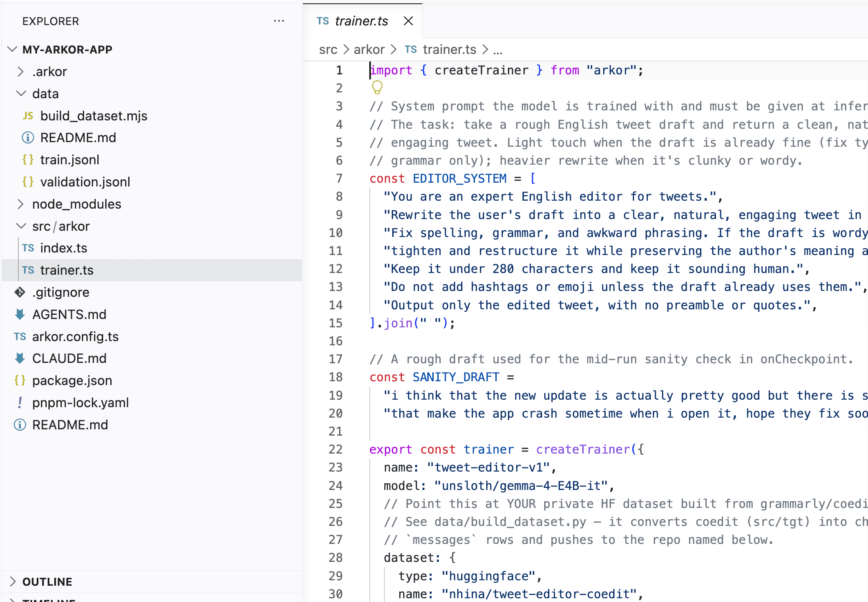The width and height of the screenshot is (868, 602).
Task: Click the info icon of root README.md
Action: click(x=20, y=425)
